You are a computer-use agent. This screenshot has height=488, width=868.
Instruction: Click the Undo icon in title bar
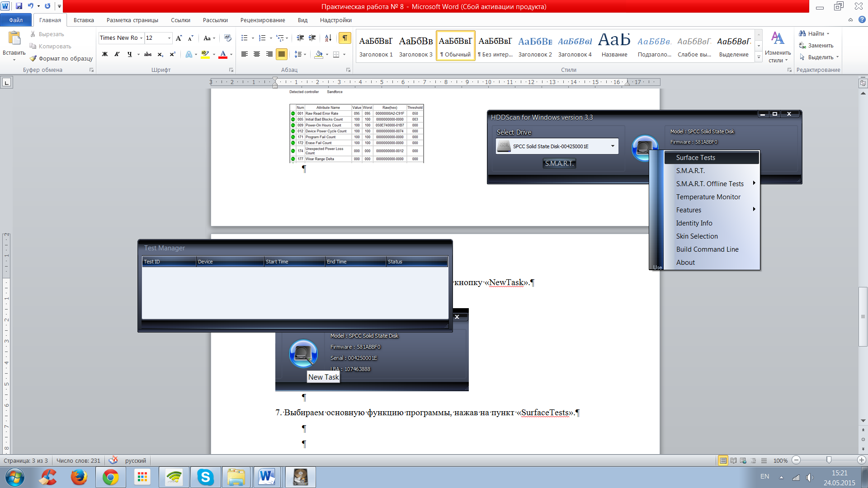coord(31,6)
